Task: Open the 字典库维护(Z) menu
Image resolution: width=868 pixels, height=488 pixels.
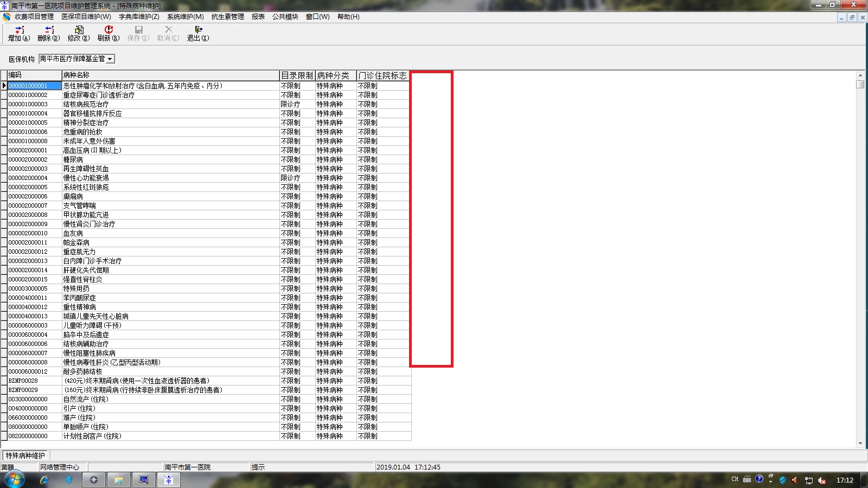Action: pyautogui.click(x=139, y=17)
